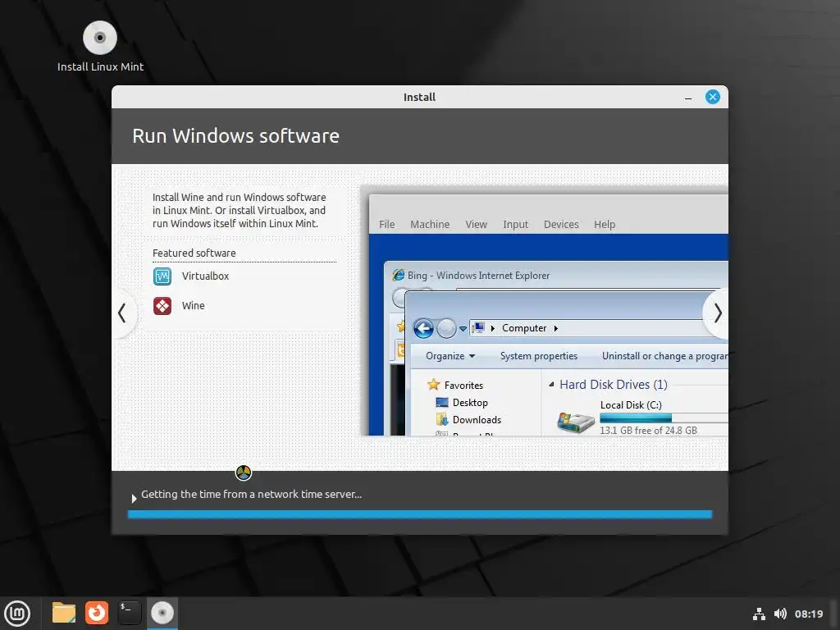This screenshot has height=630, width=840.
Task: Open the Files manager from the panel
Action: [64, 613]
